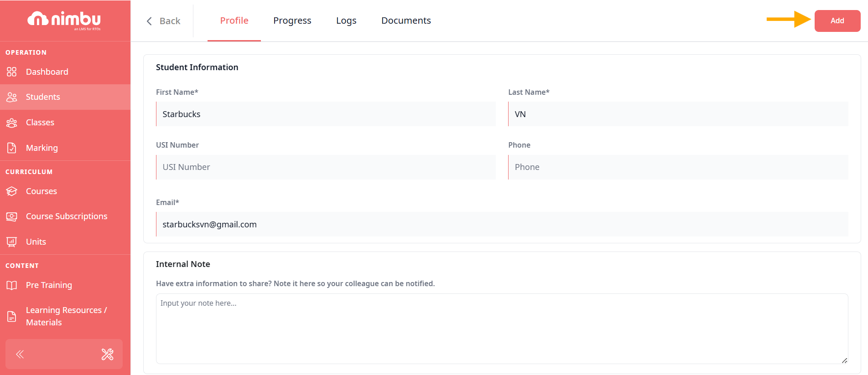Focus the Last Name field

(x=678, y=114)
